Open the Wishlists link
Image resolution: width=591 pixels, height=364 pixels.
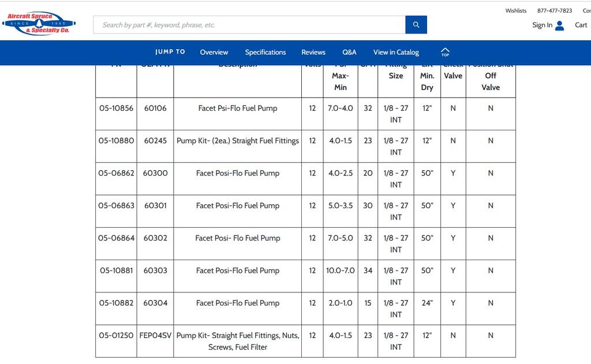coord(515,10)
